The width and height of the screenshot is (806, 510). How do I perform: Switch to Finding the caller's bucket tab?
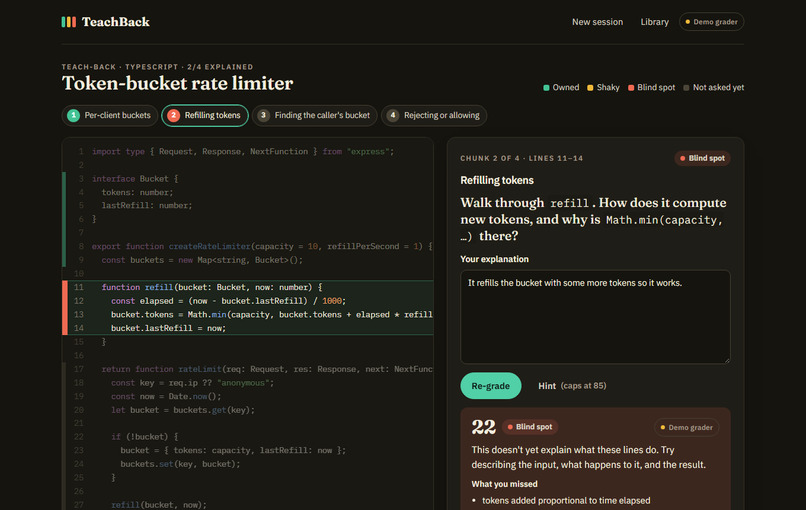pos(315,115)
